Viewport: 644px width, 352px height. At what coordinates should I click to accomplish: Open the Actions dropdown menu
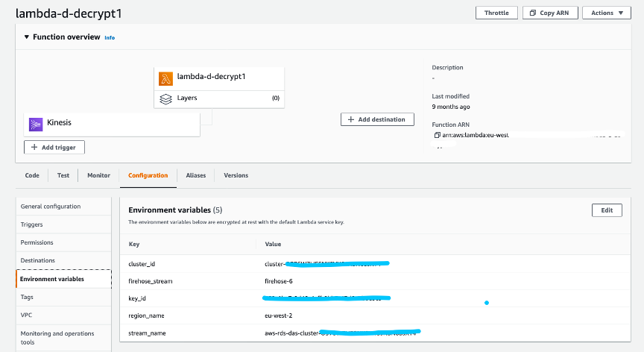(607, 13)
